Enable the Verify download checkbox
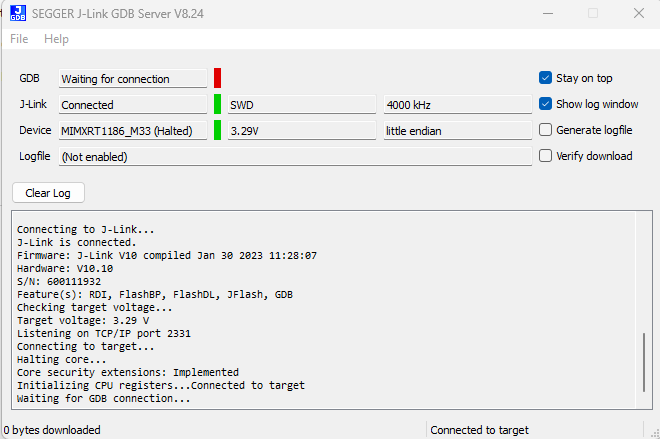 (x=546, y=156)
